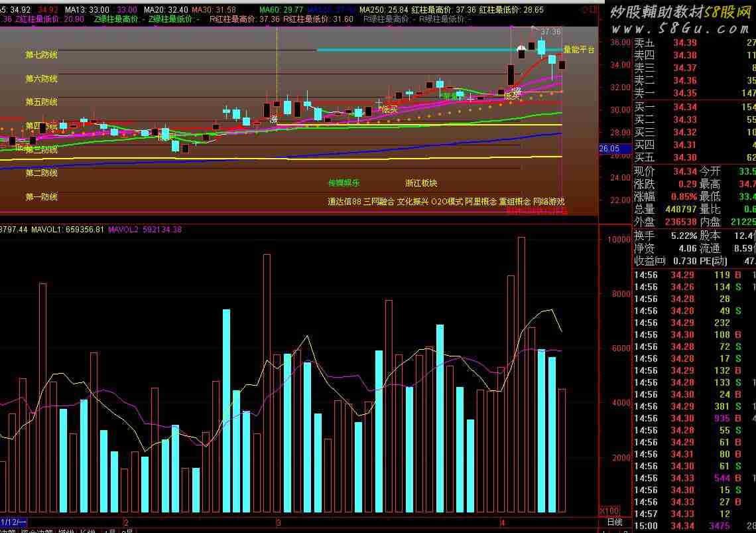This screenshot has width=756, height=533.
Task: Select the tick row with volume 935 B
Action: 694,419
